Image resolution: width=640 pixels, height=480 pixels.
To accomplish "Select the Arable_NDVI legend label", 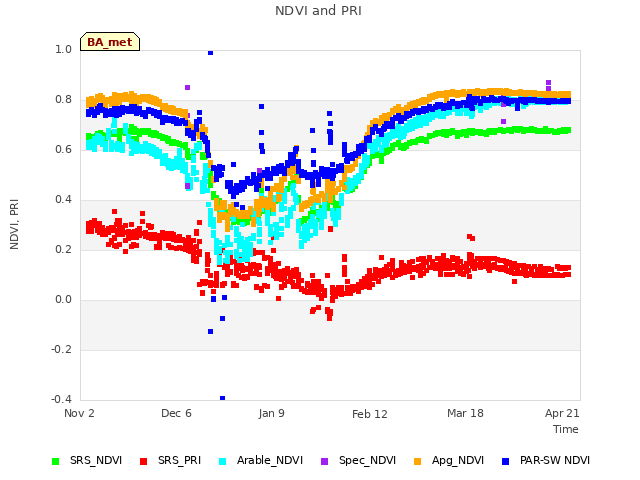I will pos(270,460).
